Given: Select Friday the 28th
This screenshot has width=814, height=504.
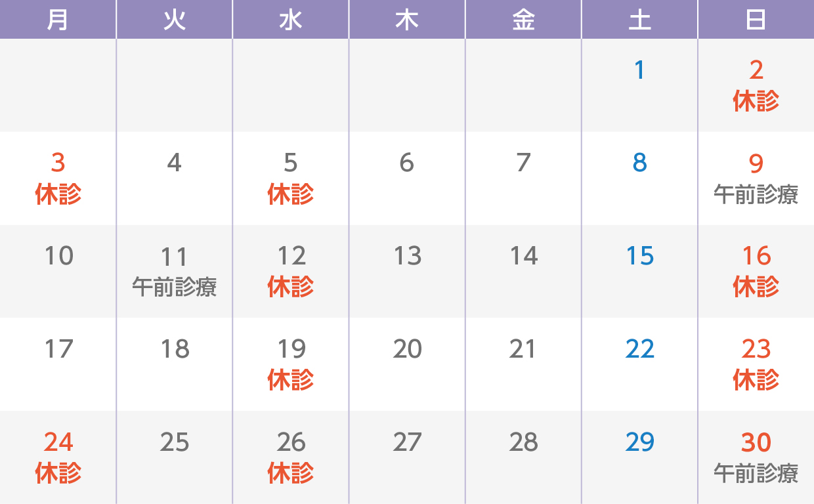Looking at the screenshot, I should pyautogui.click(x=523, y=442).
